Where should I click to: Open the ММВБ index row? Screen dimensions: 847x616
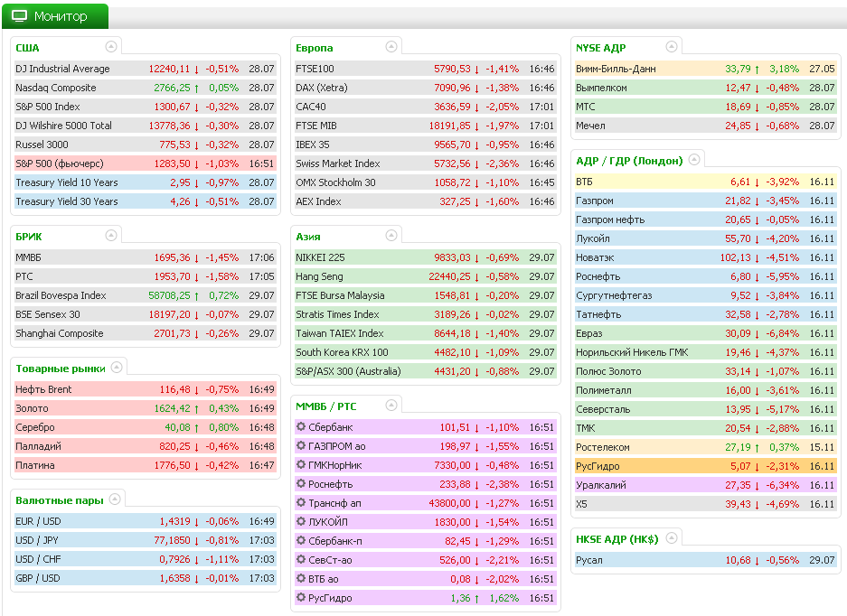146,257
